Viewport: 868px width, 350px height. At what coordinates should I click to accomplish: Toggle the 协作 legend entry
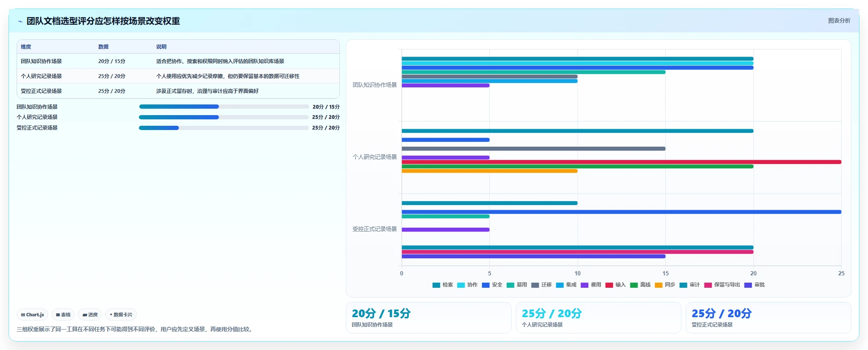(x=467, y=285)
